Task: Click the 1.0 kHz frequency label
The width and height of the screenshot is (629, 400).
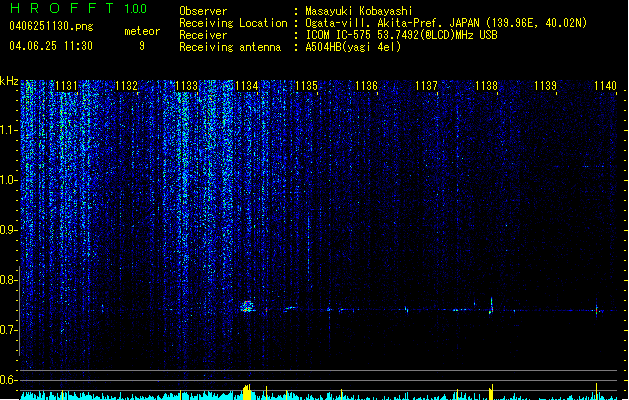Action: tap(8, 180)
